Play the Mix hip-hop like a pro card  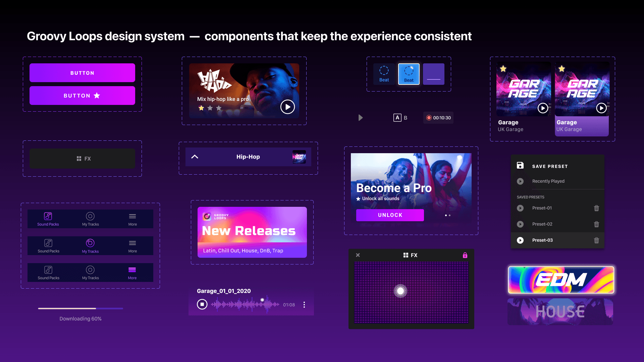[x=287, y=107]
